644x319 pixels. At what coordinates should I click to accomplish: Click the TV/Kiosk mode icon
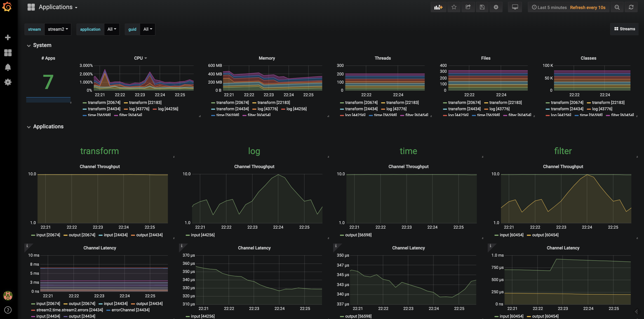pos(515,7)
